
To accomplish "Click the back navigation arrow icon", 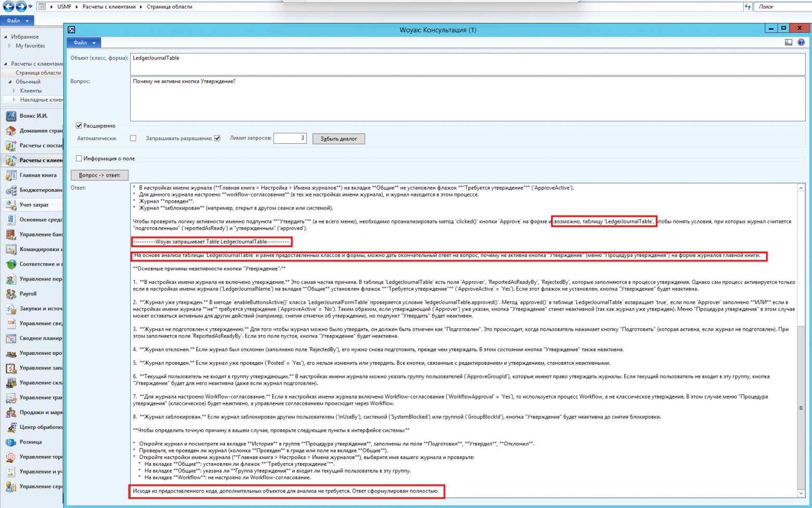I will pyautogui.click(x=8, y=6).
